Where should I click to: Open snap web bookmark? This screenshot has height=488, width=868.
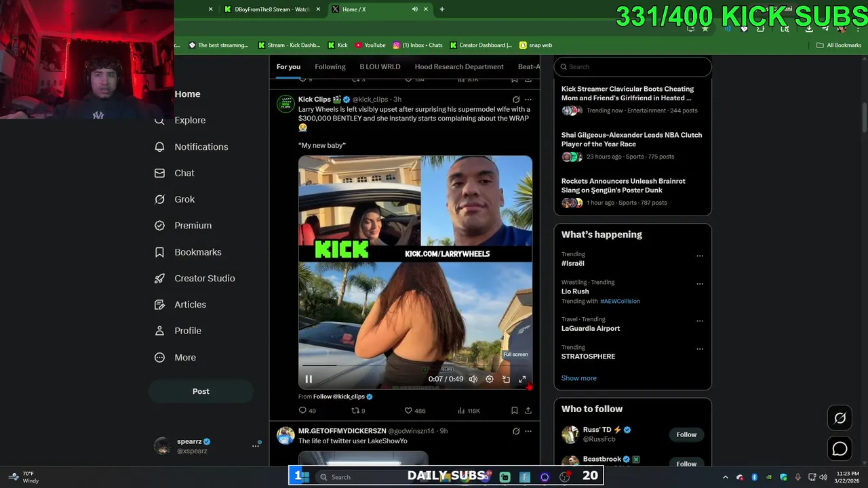tap(536, 45)
